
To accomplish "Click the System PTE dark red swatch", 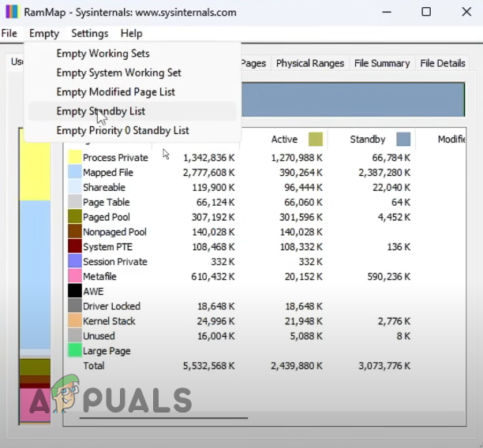I will 75,246.
